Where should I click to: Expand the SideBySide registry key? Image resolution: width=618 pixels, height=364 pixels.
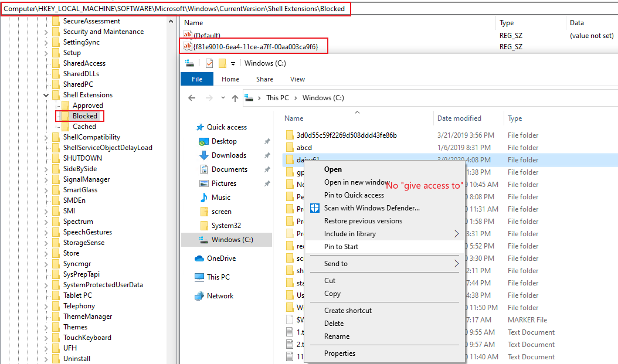coord(46,169)
